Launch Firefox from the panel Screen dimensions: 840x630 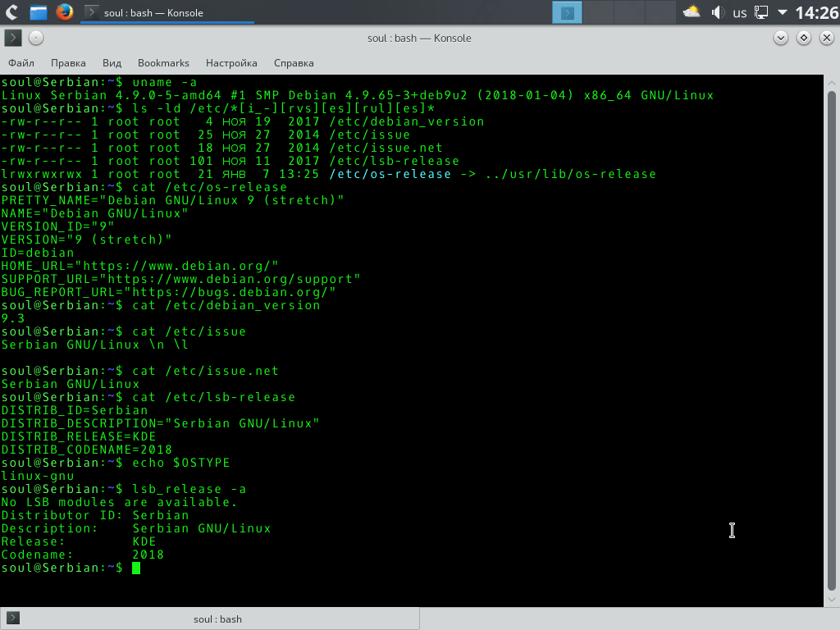coord(65,11)
